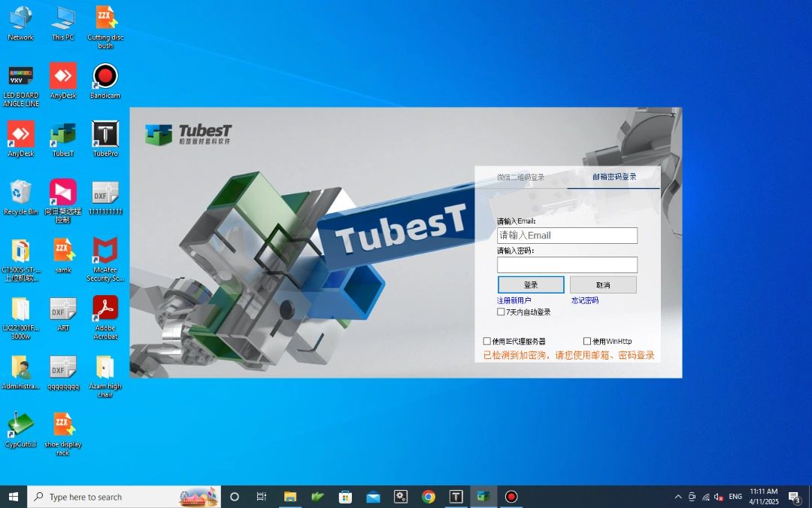Launch Google Chrome from the taskbar

coord(429,497)
